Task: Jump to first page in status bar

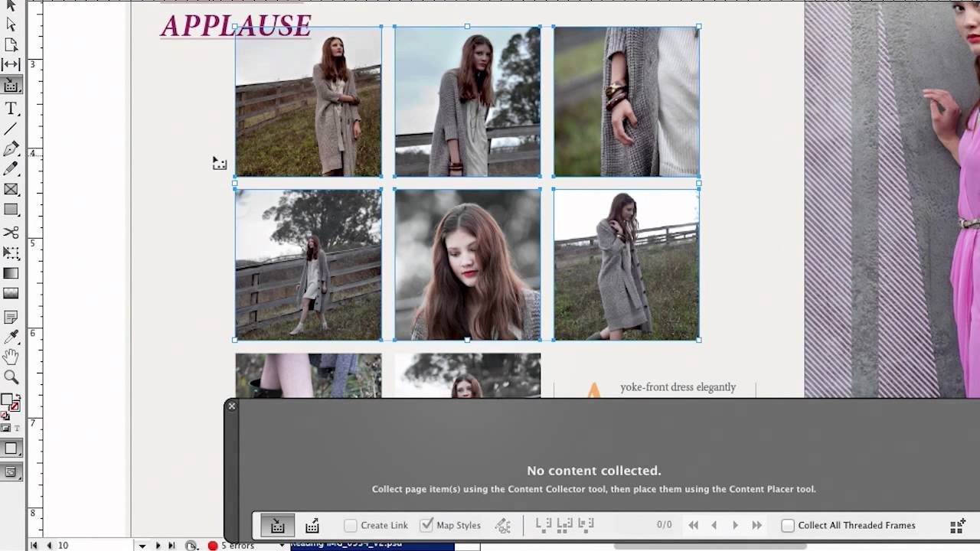Action: (34, 545)
